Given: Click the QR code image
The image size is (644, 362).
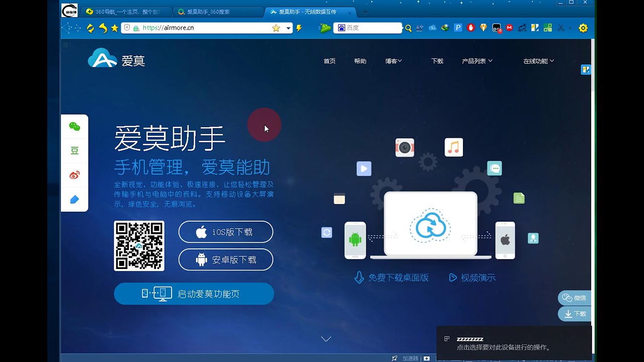Looking at the screenshot, I should coord(139,246).
